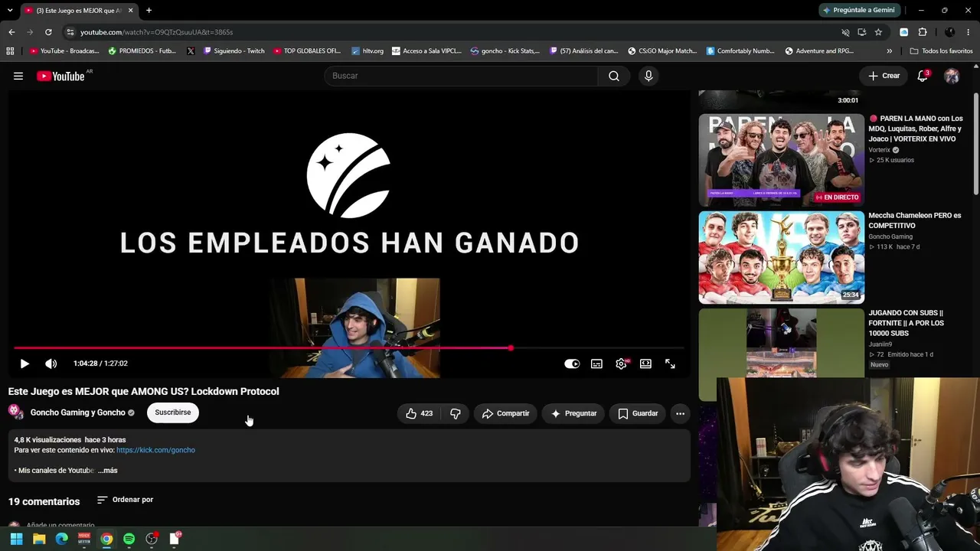Expand the bookmarks overflow chevron

tap(889, 51)
